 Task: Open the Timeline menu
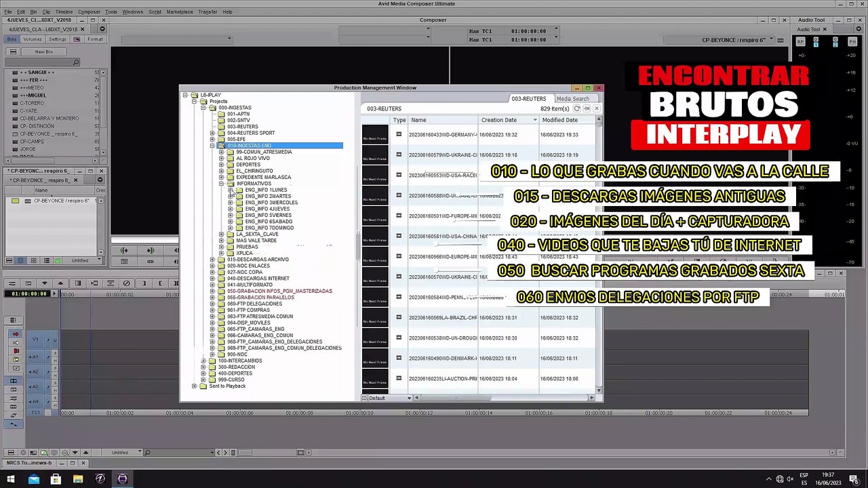[x=64, y=12]
